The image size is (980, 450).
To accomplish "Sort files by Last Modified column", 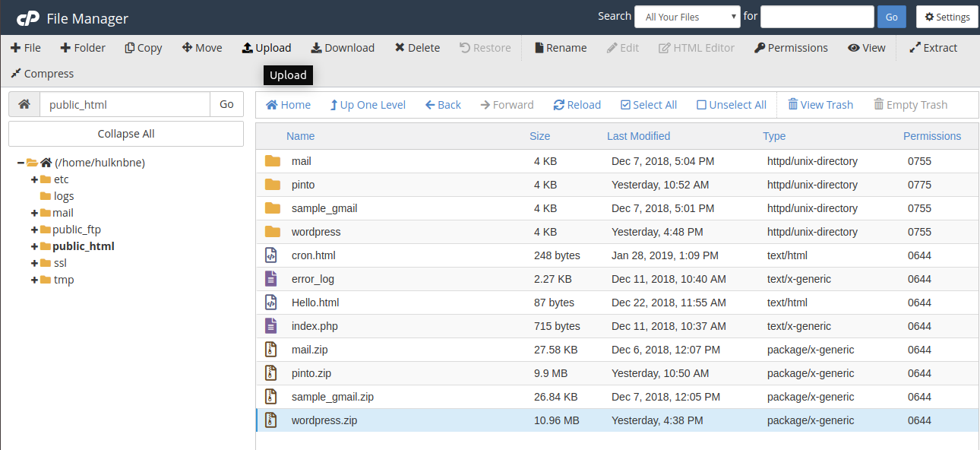I will 638,136.
